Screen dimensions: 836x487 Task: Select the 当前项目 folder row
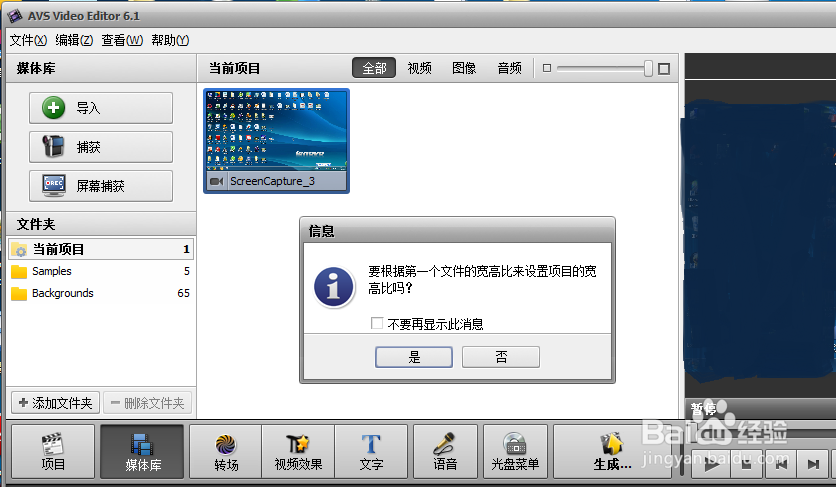101,249
